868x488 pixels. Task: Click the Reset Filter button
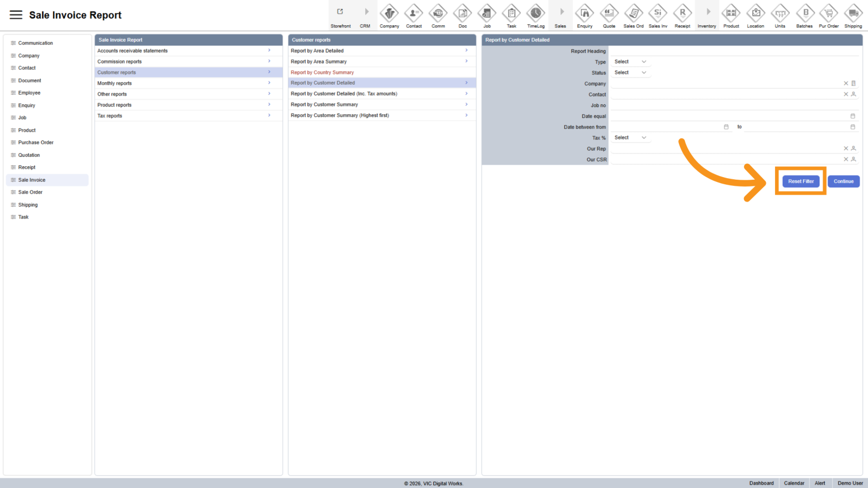tap(800, 181)
